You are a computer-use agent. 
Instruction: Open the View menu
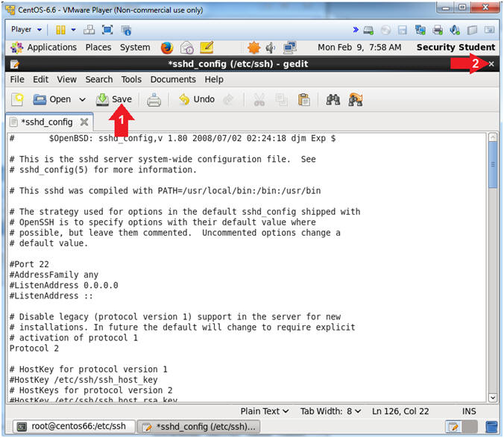[67, 79]
